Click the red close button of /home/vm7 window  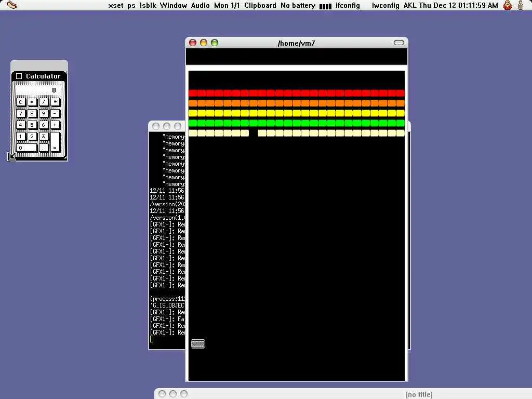(x=193, y=43)
